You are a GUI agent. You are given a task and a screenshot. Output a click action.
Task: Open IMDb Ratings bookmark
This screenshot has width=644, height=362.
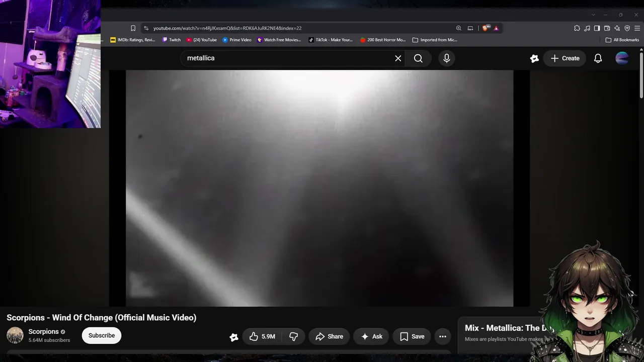[x=133, y=40]
